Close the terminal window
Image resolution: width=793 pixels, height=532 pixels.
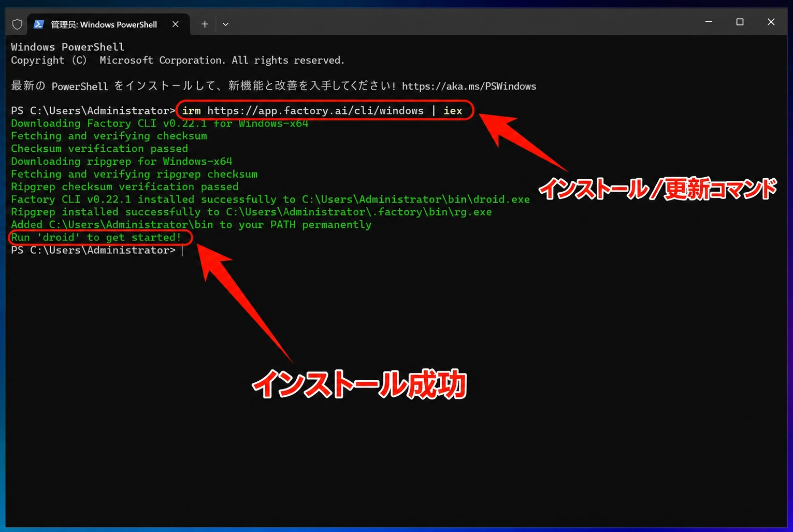(x=771, y=22)
